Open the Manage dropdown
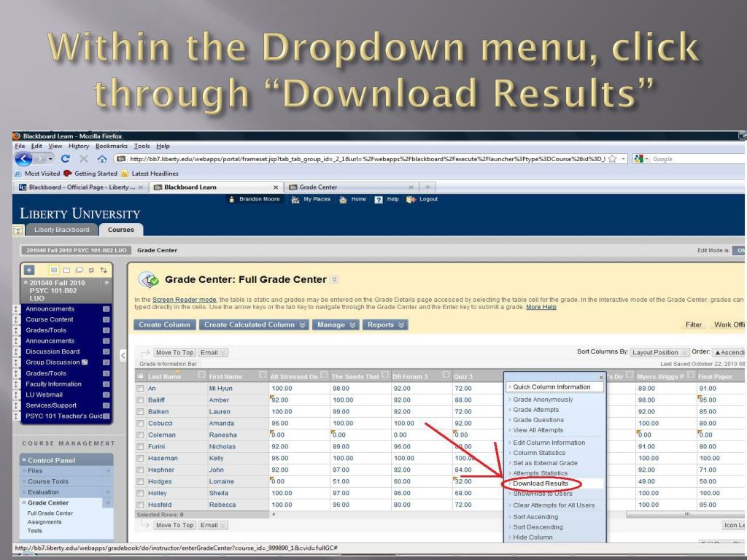This screenshot has height=560, width=747. (x=336, y=324)
